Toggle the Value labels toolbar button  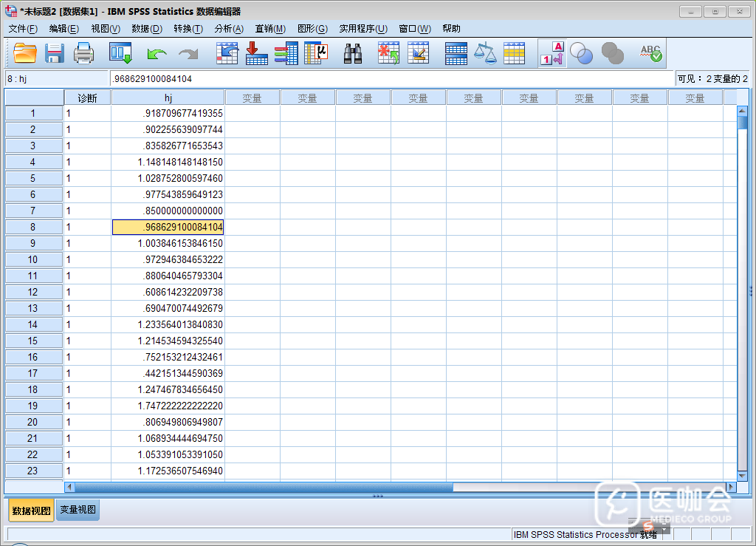(x=552, y=53)
